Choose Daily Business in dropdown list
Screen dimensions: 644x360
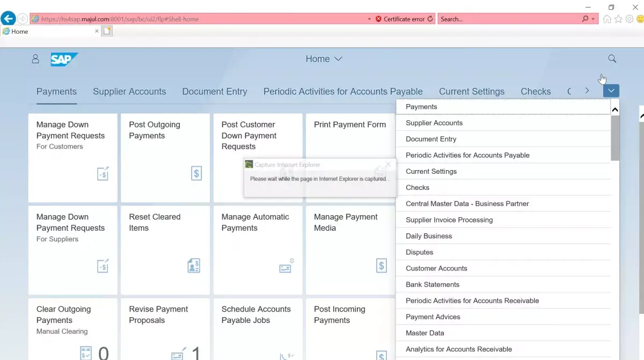pos(503,236)
